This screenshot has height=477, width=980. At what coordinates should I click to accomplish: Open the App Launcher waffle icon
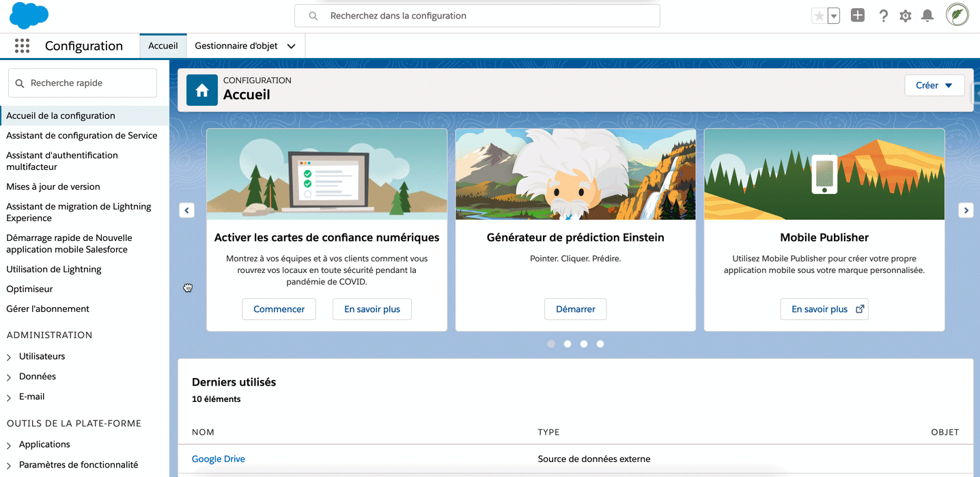tap(22, 45)
